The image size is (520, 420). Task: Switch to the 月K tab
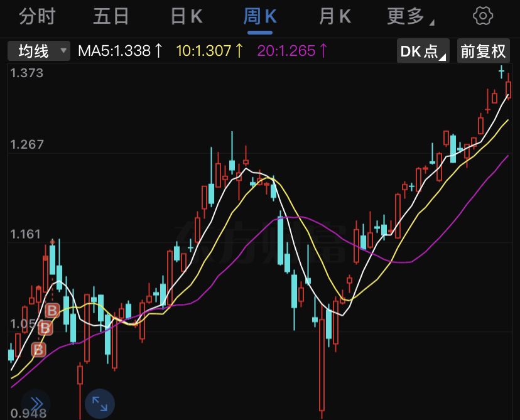pos(335,16)
